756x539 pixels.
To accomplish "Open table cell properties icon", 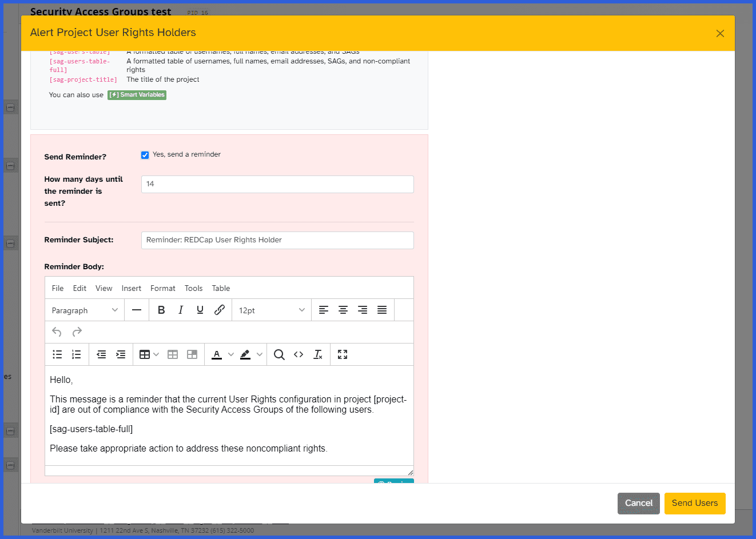I will (192, 354).
